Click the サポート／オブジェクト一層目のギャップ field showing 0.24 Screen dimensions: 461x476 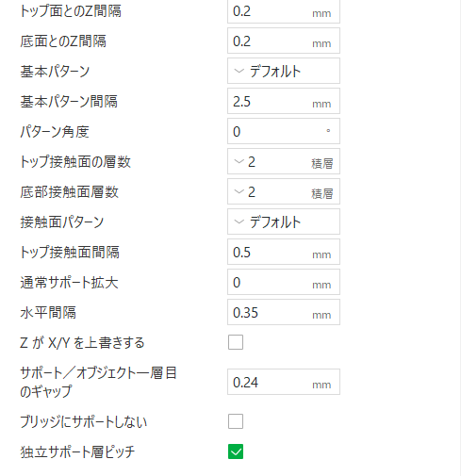pos(284,382)
